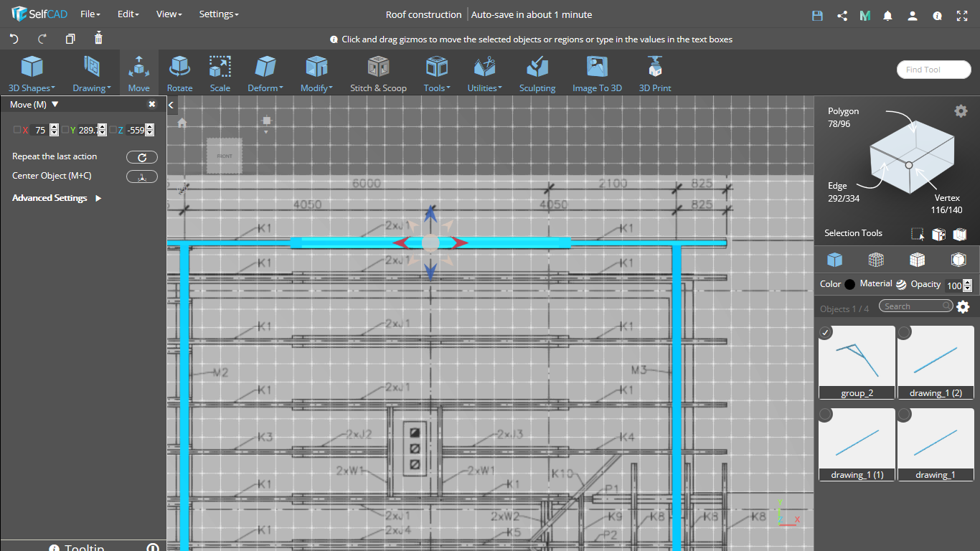Image resolution: width=980 pixels, height=551 pixels.
Task: Click the Y value input field
Action: pos(87,130)
